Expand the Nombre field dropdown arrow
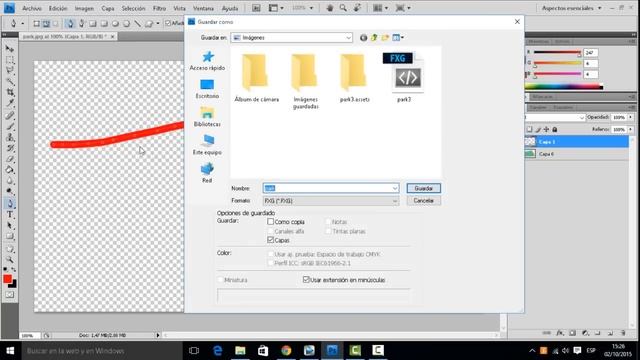Screen dimensions: 640x360 [x=395, y=188]
